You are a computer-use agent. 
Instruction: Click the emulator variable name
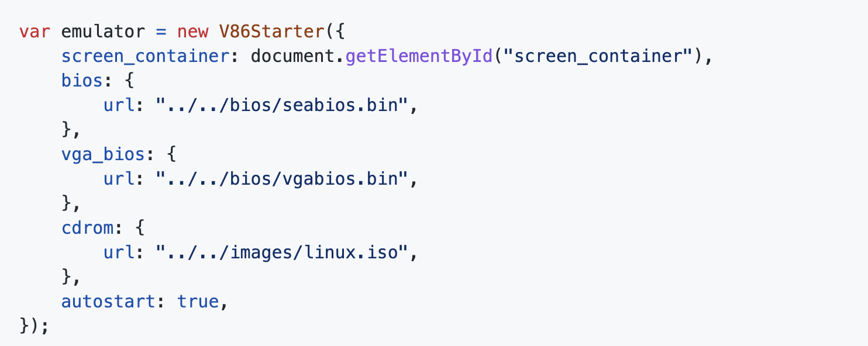(95, 32)
